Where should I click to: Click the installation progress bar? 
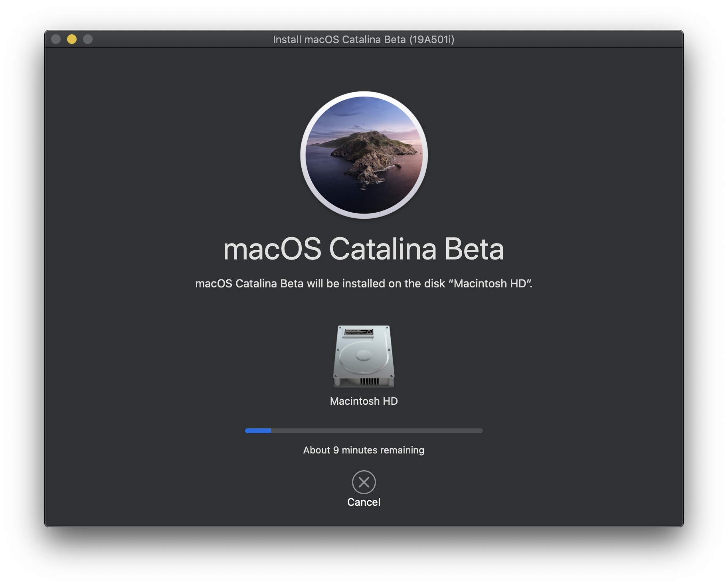pos(364,431)
